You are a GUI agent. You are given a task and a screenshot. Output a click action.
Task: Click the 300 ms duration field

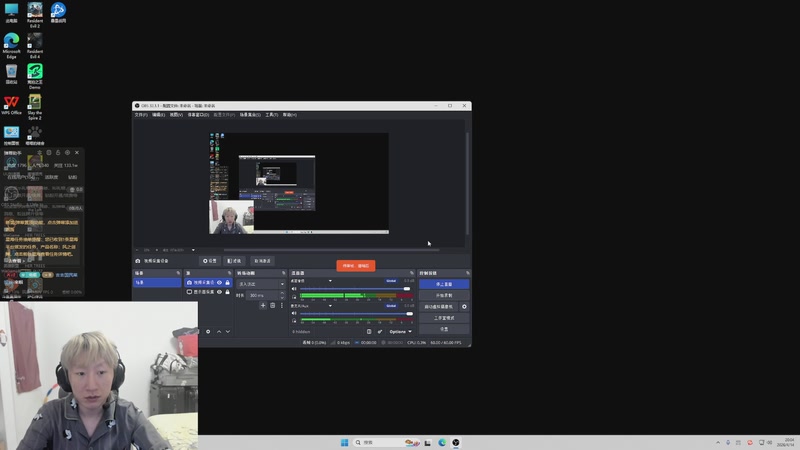(262, 295)
